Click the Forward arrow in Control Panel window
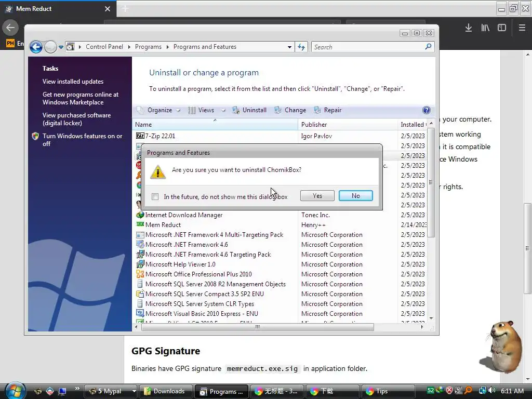Image resolution: width=532 pixels, height=399 pixels. [x=50, y=47]
